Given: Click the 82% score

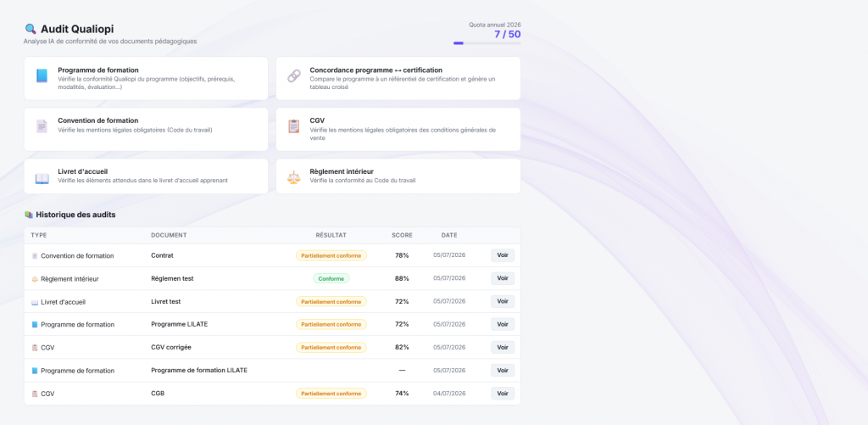Looking at the screenshot, I should 402,348.
